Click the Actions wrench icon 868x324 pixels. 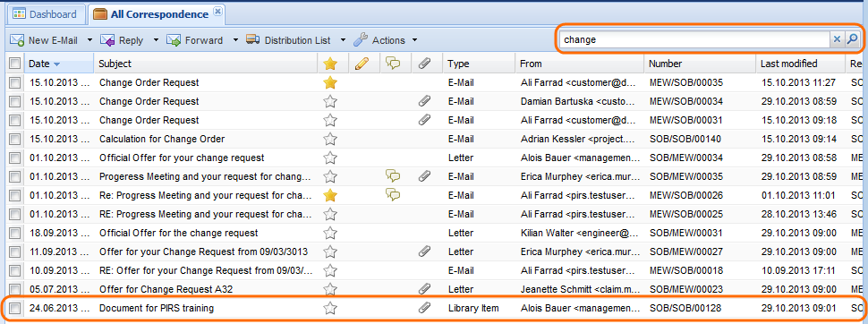[x=361, y=40]
